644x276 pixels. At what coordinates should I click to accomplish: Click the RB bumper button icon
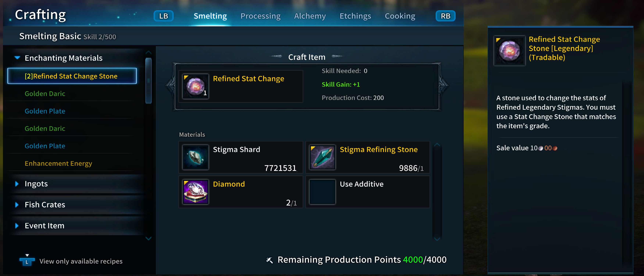445,16
